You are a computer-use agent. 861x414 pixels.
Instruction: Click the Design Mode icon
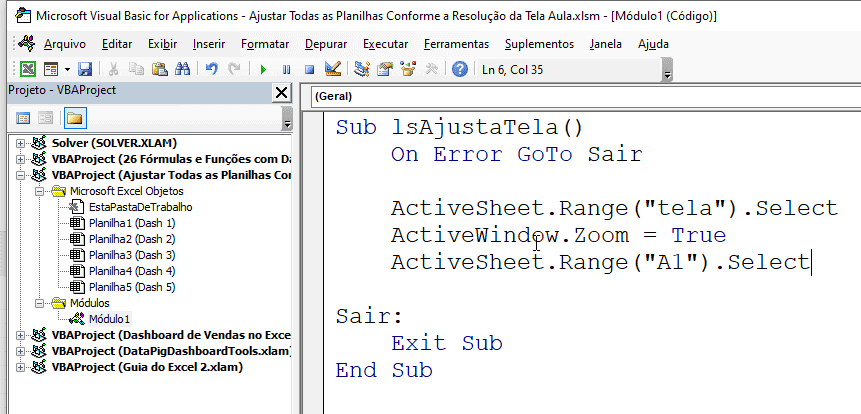point(333,69)
